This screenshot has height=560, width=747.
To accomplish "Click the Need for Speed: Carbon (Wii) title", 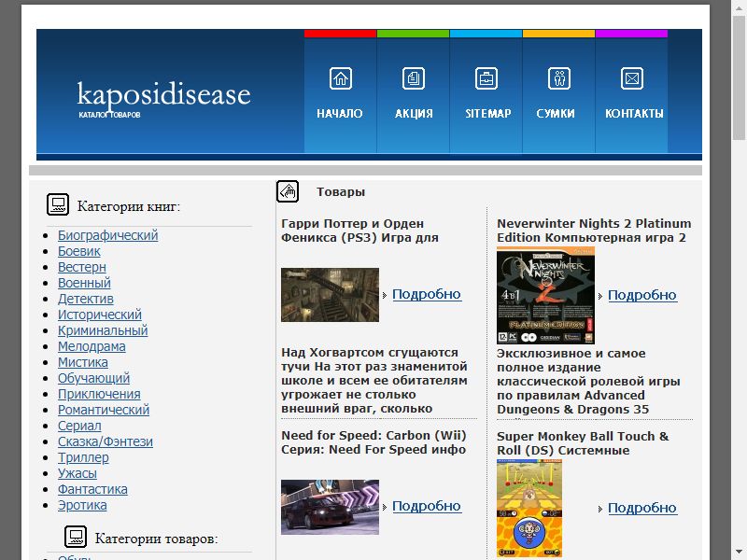I will tap(374, 442).
